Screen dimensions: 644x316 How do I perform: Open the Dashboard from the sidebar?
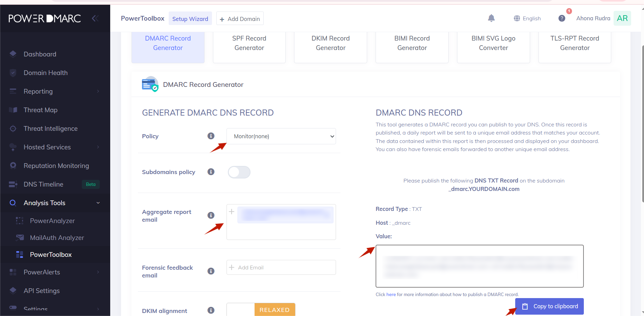[40, 54]
